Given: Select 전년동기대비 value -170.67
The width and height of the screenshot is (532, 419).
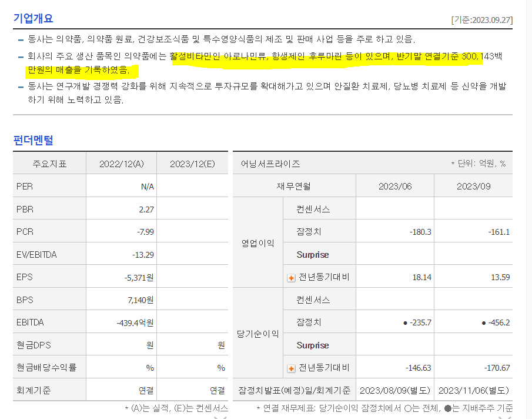Looking at the screenshot, I should pos(497,368).
